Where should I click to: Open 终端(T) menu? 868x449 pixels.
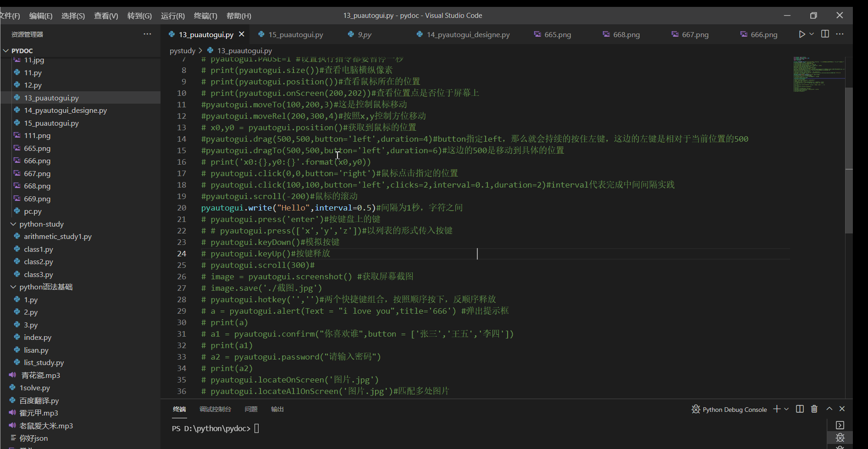click(205, 16)
